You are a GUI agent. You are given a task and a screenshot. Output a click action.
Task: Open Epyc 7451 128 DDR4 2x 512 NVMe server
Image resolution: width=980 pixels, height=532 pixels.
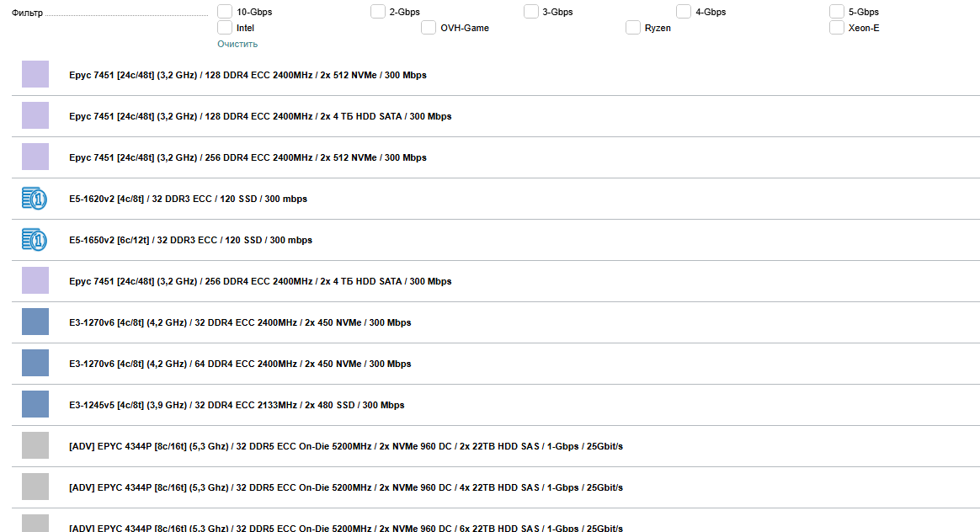(248, 75)
